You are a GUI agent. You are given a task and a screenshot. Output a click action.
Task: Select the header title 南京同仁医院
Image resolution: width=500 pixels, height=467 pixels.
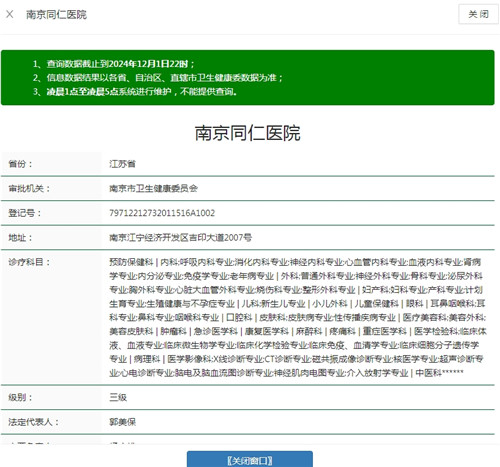(x=56, y=14)
